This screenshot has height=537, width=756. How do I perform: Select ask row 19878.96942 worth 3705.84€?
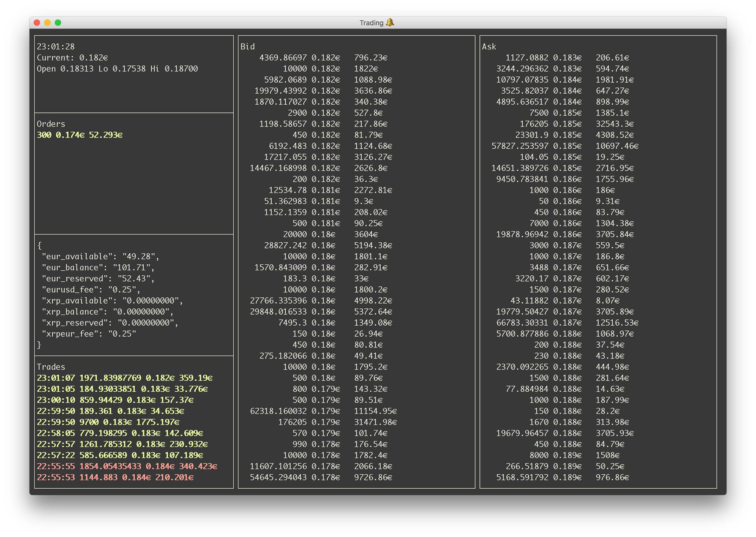(x=565, y=234)
